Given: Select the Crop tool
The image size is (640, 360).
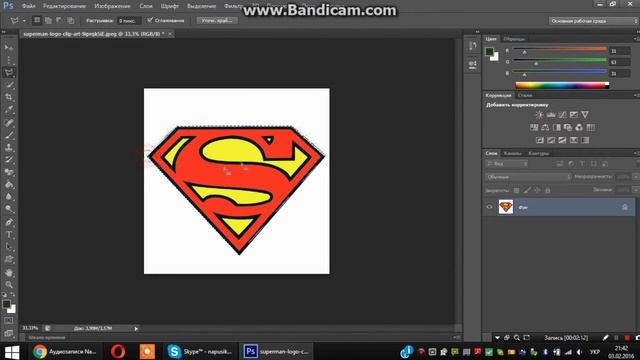Looking at the screenshot, I should tap(9, 97).
